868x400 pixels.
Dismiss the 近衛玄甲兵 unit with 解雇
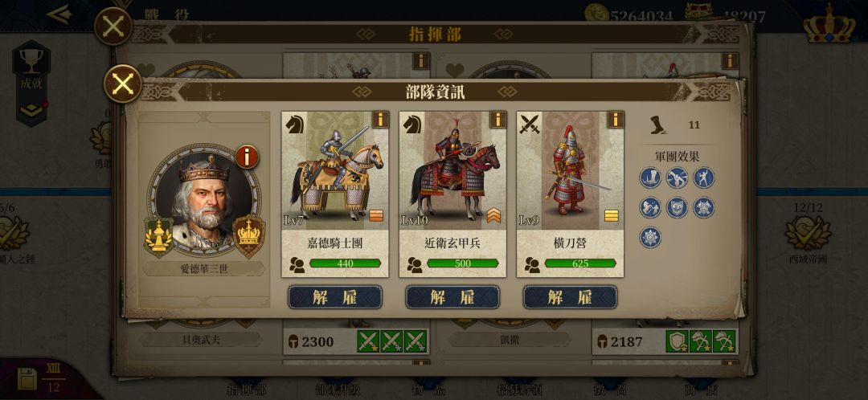[x=452, y=297]
